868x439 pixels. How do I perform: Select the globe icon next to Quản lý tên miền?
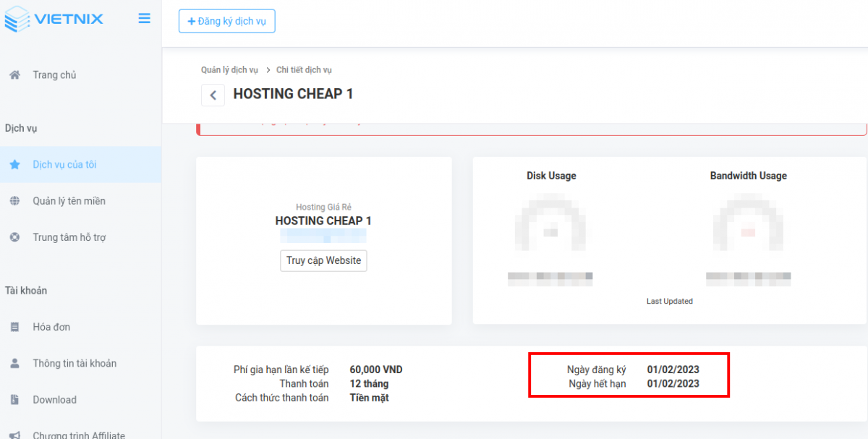[x=14, y=200]
